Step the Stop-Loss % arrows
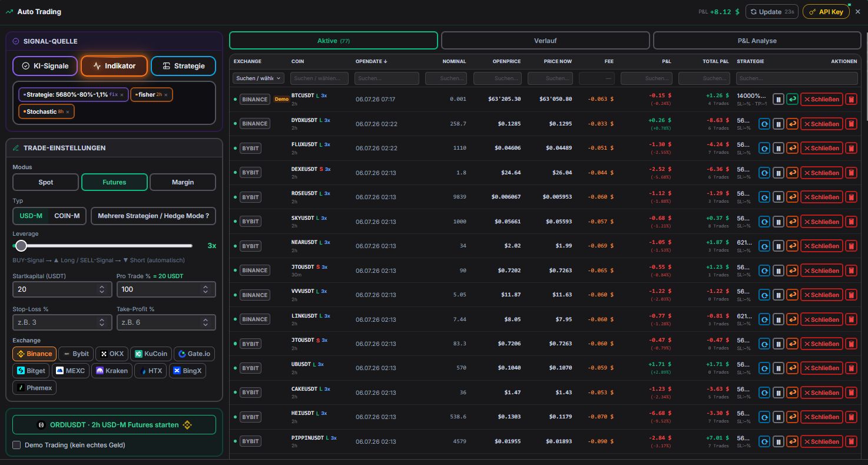The width and height of the screenshot is (868, 465). [x=102, y=322]
